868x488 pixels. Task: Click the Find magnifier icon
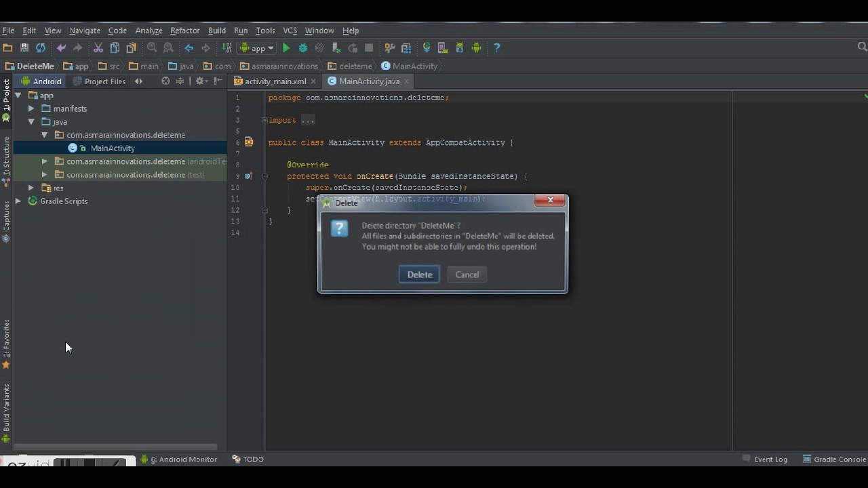point(152,48)
